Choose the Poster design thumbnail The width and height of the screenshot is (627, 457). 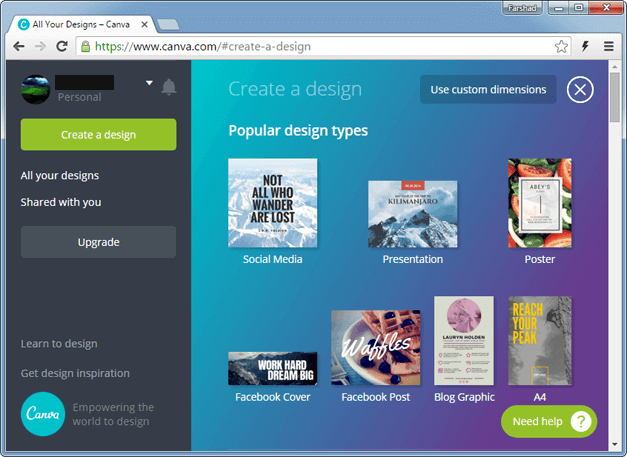[540, 203]
